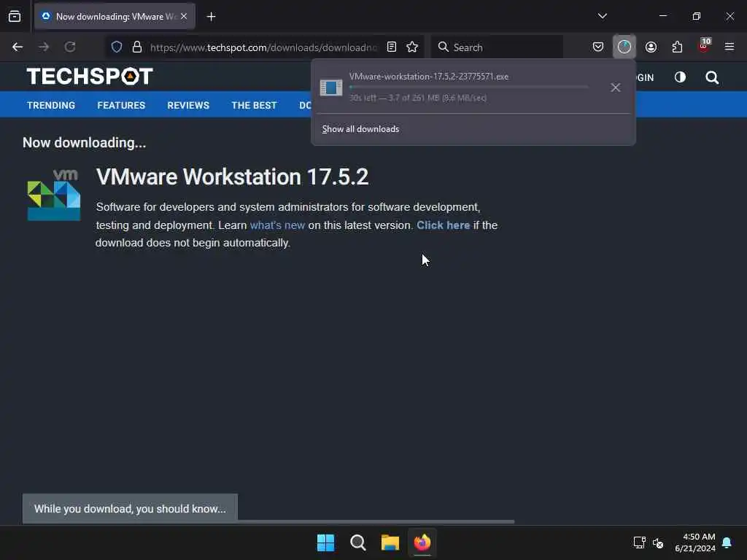Open notifications bell icon

727,542
